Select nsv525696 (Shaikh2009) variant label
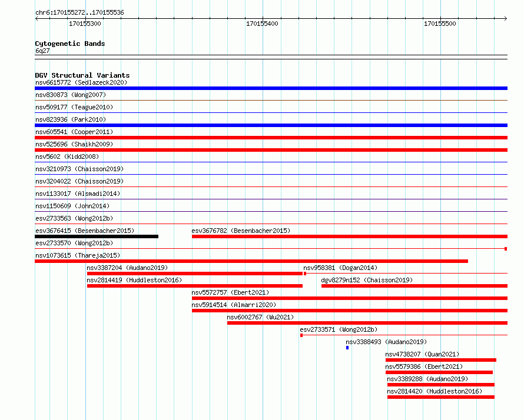Screen dimensions: 524x420 click(74, 144)
